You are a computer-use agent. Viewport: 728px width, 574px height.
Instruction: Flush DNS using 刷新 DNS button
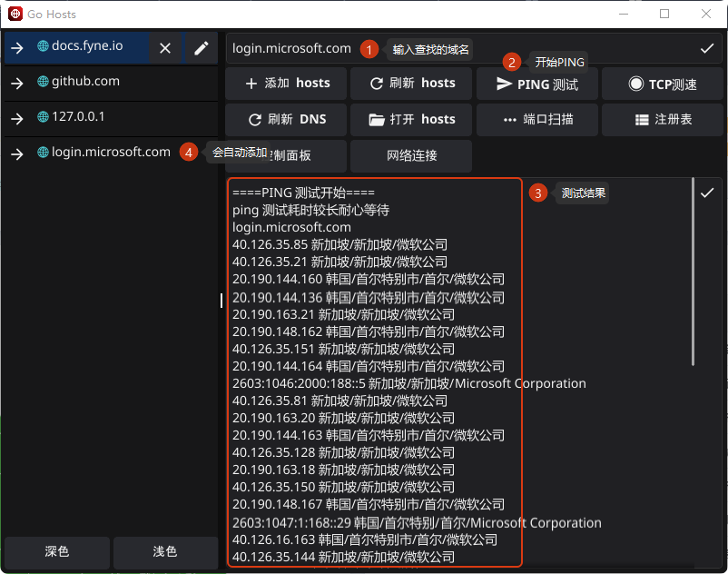coord(286,119)
